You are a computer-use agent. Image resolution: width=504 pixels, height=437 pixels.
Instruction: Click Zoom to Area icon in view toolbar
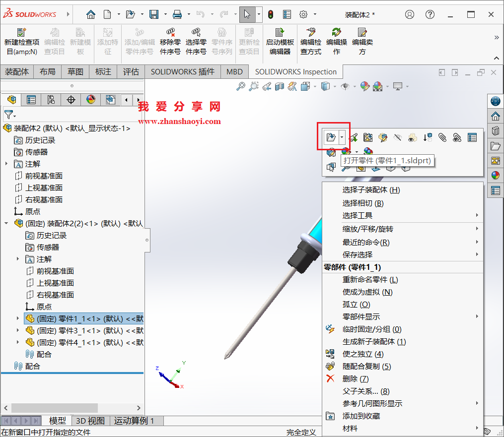[x=254, y=86]
